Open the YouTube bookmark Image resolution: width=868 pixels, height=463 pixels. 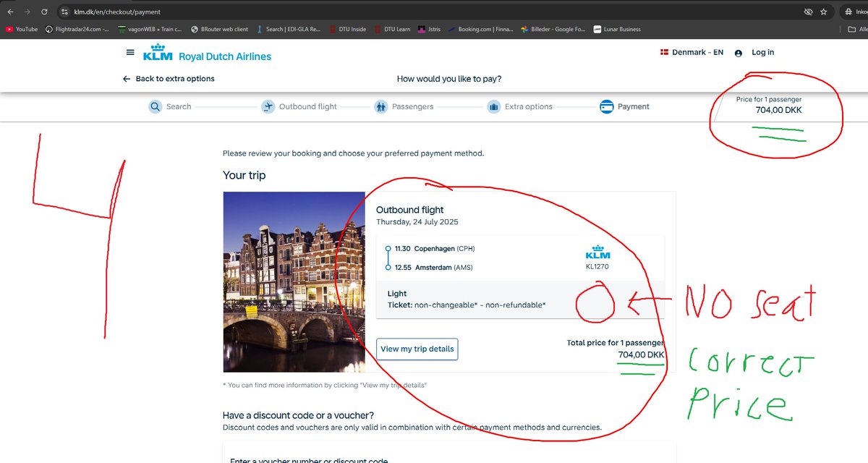22,30
